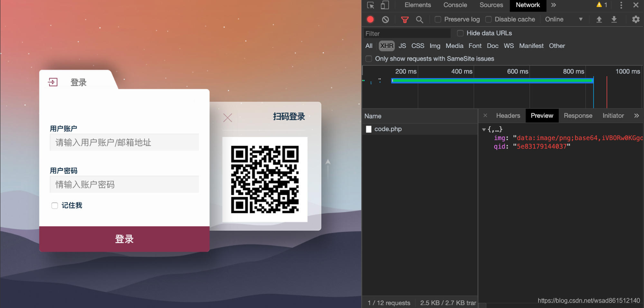
Task: Click the img base64 data value
Action: tap(578, 138)
